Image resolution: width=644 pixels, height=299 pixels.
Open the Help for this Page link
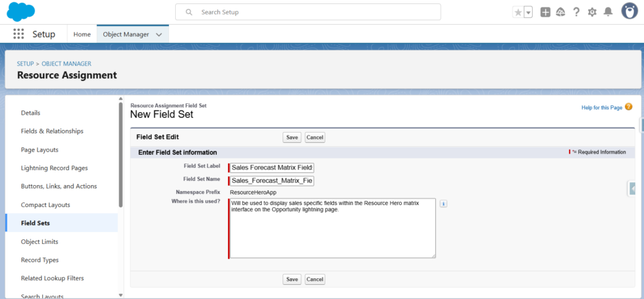tap(602, 108)
